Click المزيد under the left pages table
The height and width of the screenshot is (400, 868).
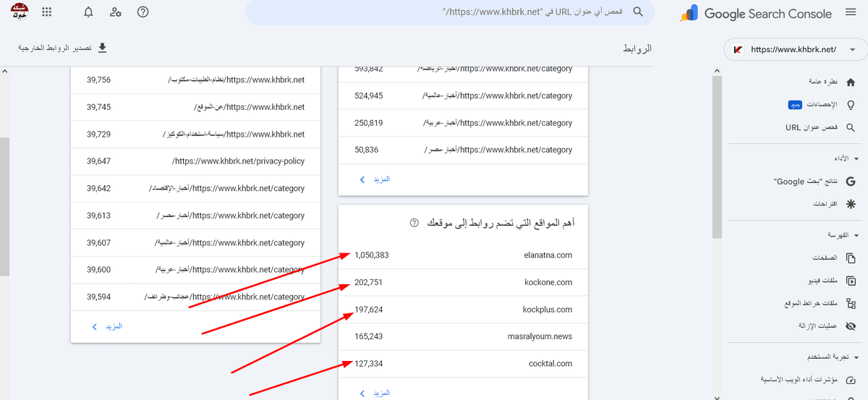[108, 326]
